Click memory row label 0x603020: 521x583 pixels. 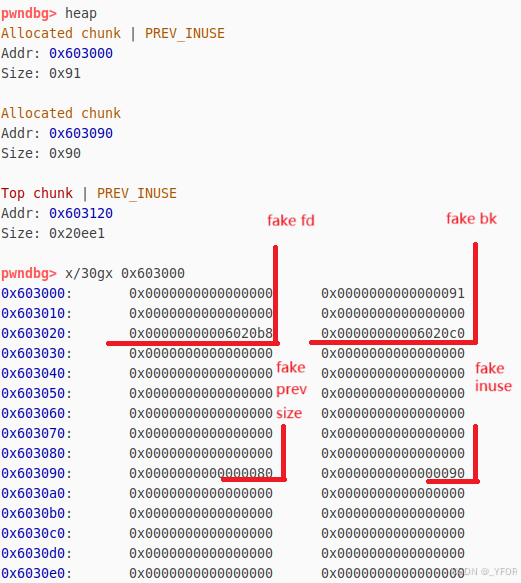pos(36,333)
